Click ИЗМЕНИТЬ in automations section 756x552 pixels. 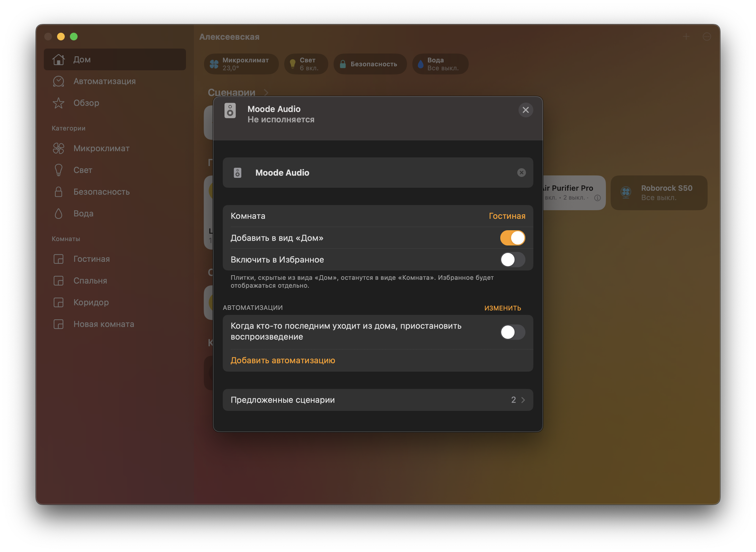pos(503,308)
